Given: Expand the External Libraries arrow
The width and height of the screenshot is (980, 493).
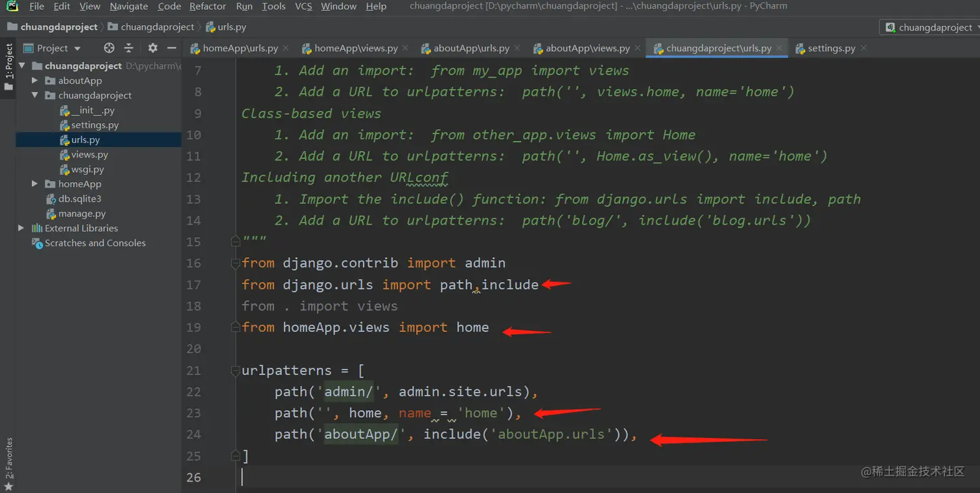Looking at the screenshot, I should coord(21,228).
